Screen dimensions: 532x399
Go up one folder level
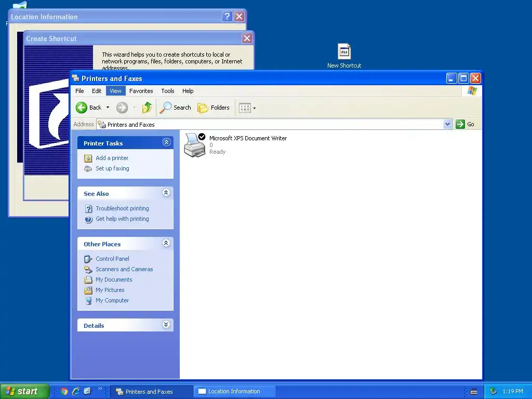tap(147, 108)
